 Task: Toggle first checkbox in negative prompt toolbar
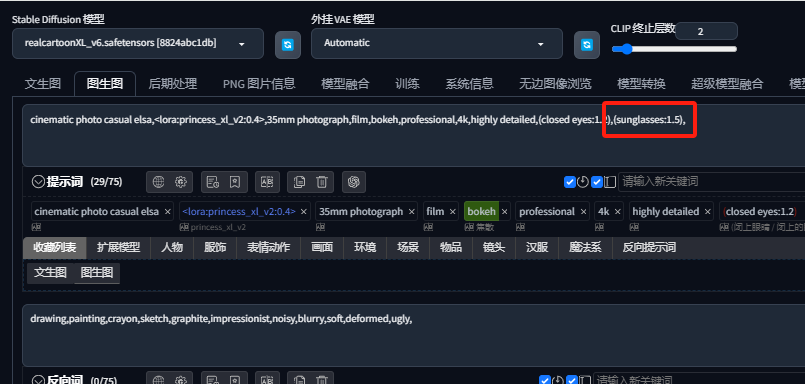(545, 380)
